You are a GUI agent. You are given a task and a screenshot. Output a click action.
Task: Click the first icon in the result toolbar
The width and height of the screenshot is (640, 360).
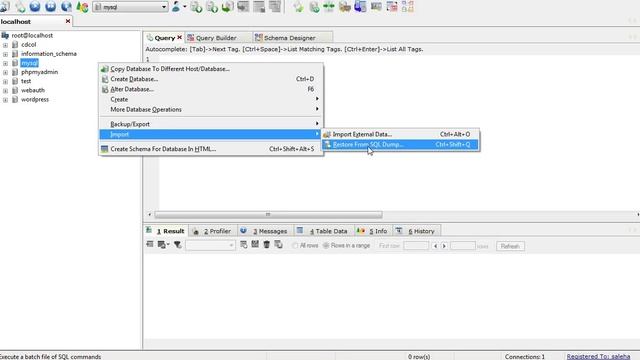(150, 245)
